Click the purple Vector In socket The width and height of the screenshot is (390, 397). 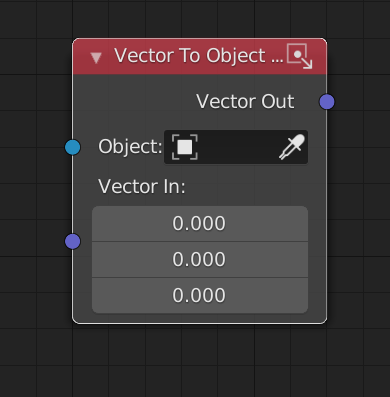tap(73, 241)
